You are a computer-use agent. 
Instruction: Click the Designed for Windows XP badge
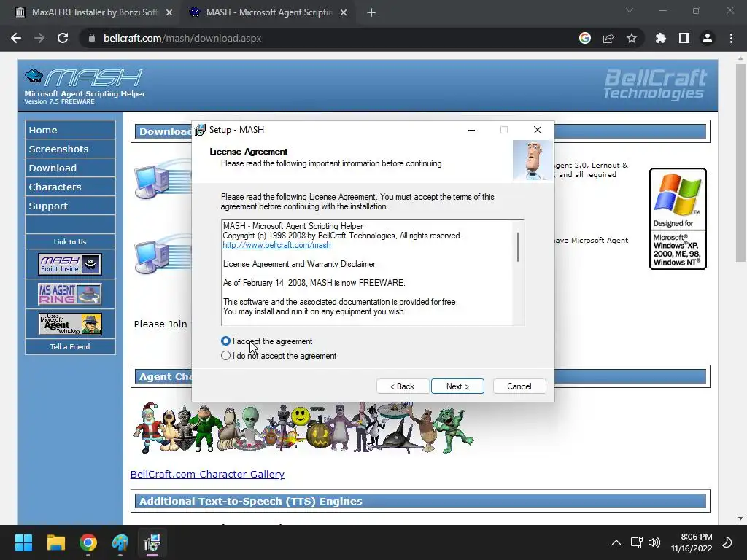678,219
